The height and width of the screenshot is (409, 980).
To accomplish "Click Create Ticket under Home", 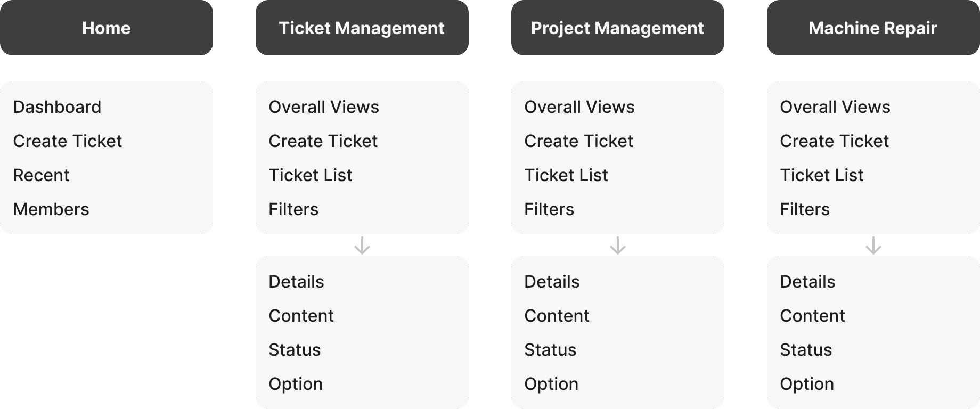I will (68, 141).
